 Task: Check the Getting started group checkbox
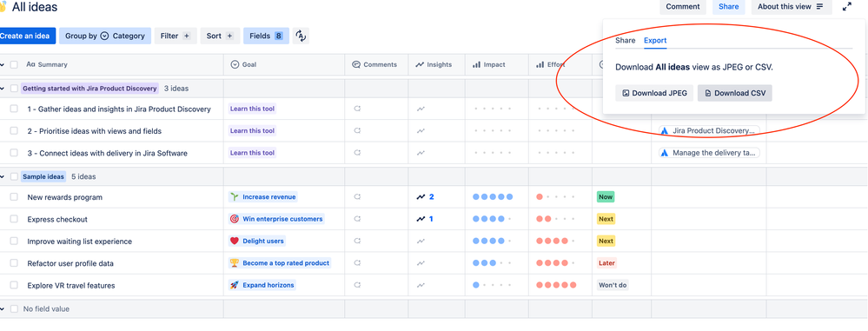click(x=14, y=89)
